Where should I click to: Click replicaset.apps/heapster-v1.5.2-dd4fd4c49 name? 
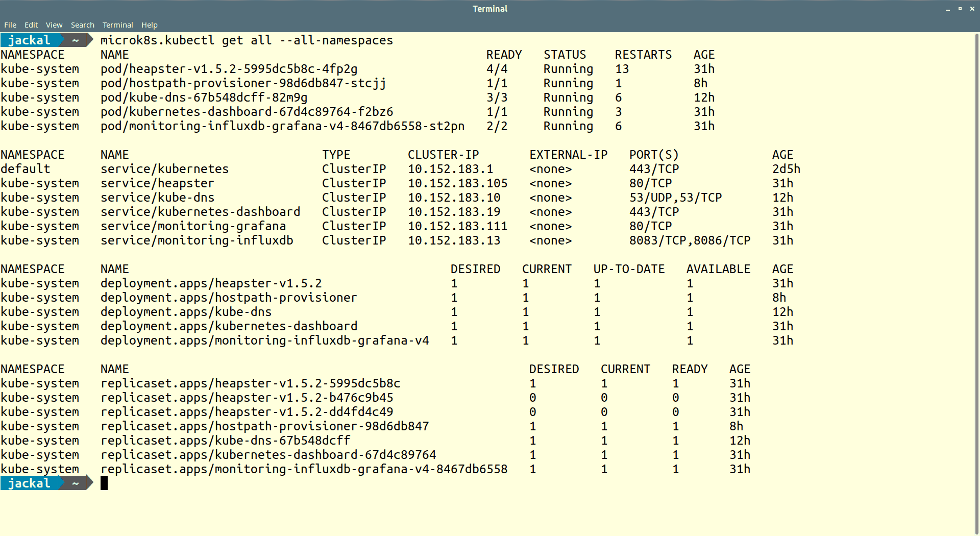(x=247, y=412)
